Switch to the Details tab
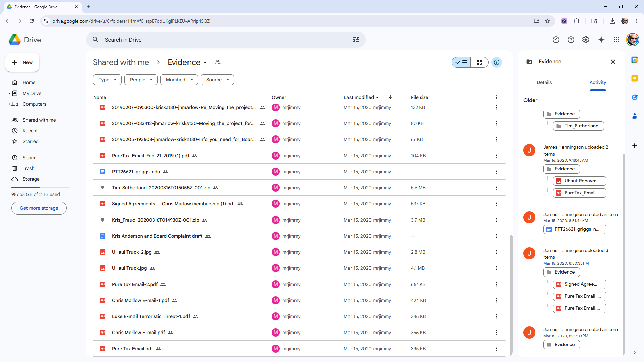This screenshot has width=644, height=362. (544, 82)
